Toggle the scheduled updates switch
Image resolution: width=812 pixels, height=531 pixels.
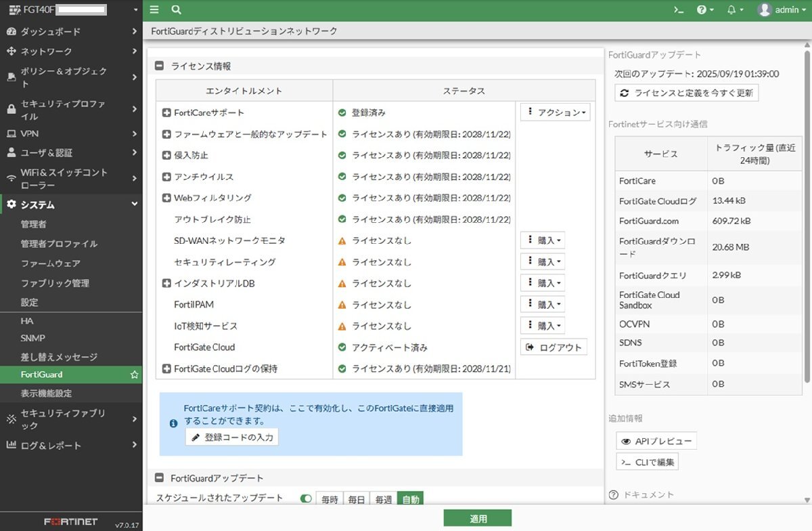(307, 499)
